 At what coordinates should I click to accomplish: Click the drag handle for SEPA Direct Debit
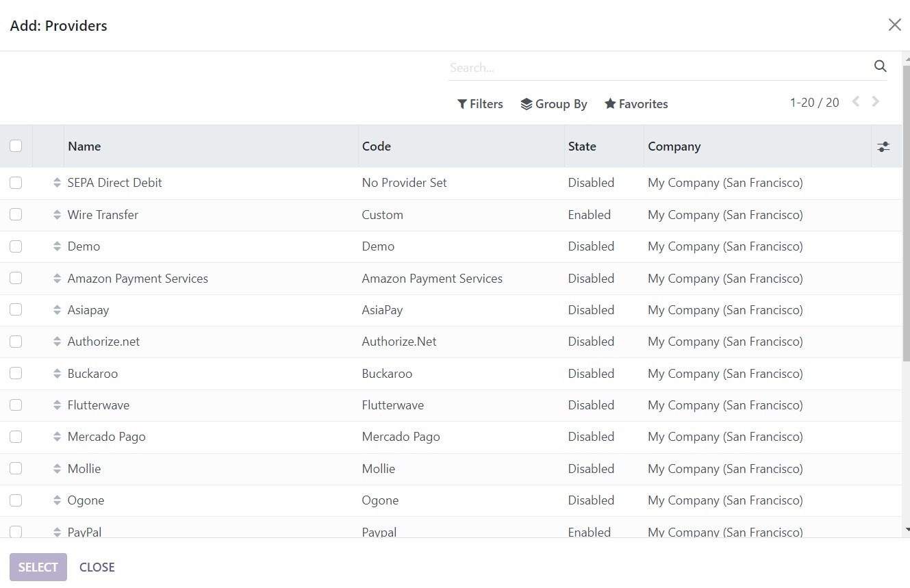(57, 183)
